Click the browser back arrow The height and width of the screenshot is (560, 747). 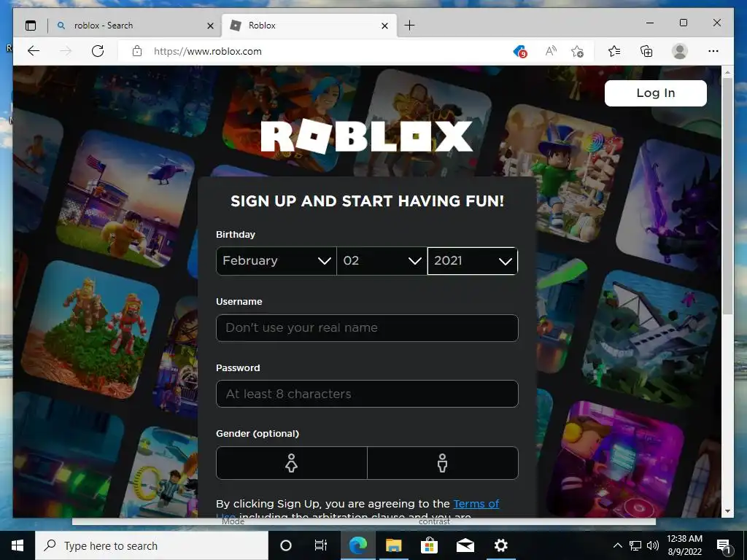(34, 51)
